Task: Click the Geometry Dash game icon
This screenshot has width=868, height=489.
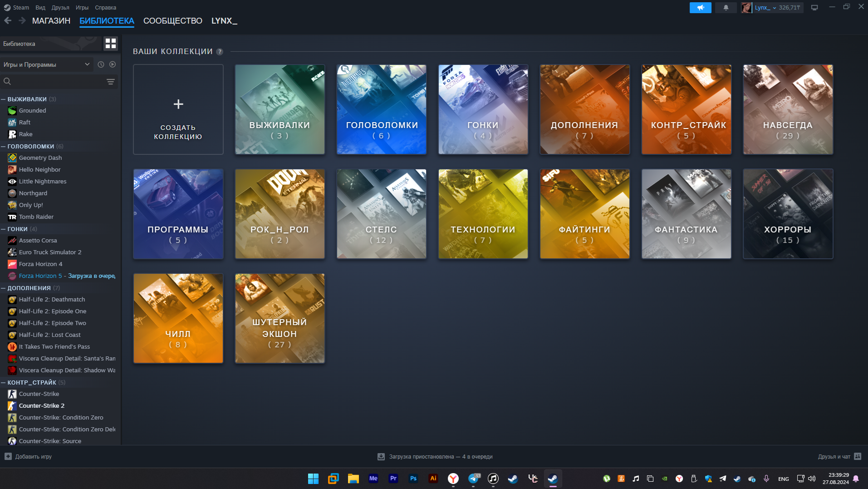Action: click(x=12, y=158)
